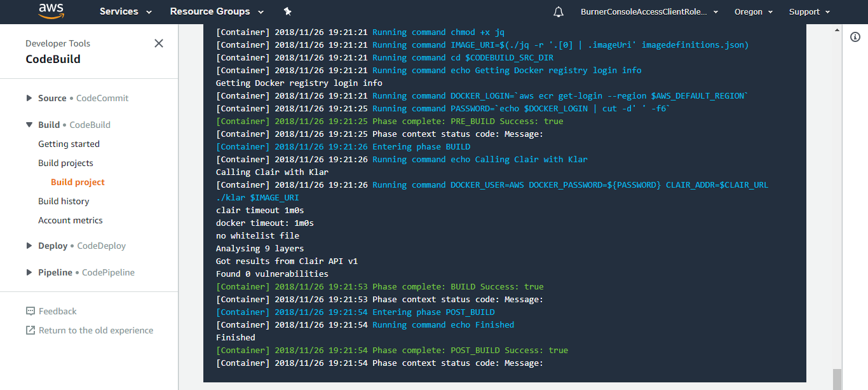Click the page vertical scrollbar thumb

(x=837, y=379)
